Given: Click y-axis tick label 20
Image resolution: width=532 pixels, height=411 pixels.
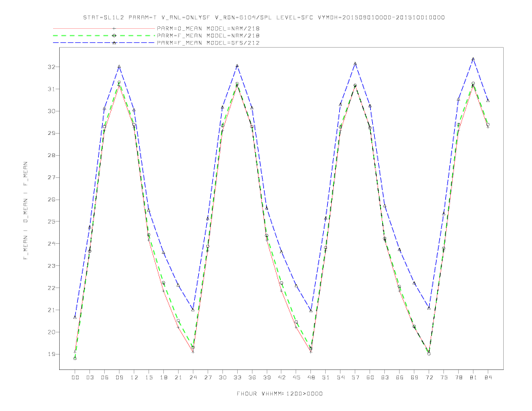Looking at the screenshot, I should (x=51, y=332).
